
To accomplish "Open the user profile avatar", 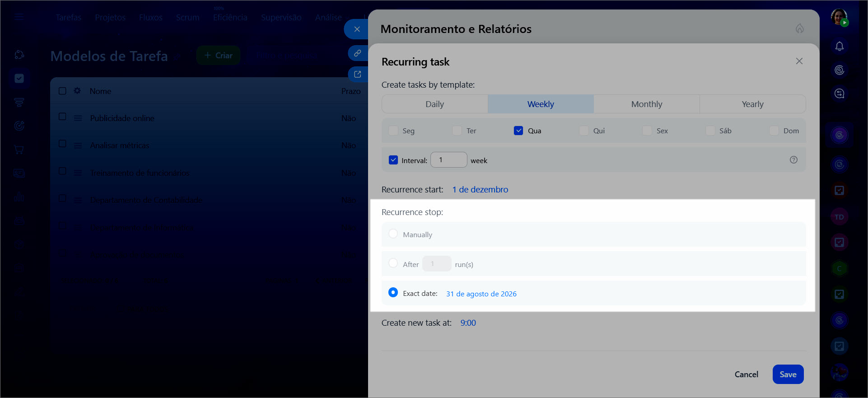I will click(x=839, y=17).
